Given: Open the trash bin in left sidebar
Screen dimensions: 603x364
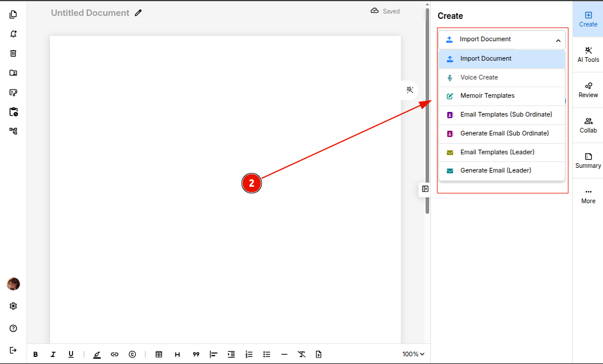Looking at the screenshot, I should pyautogui.click(x=13, y=54).
